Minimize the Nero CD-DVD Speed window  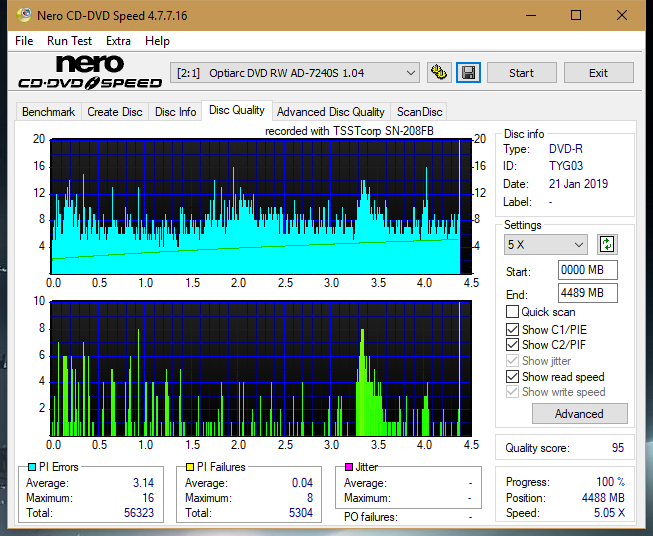point(531,15)
